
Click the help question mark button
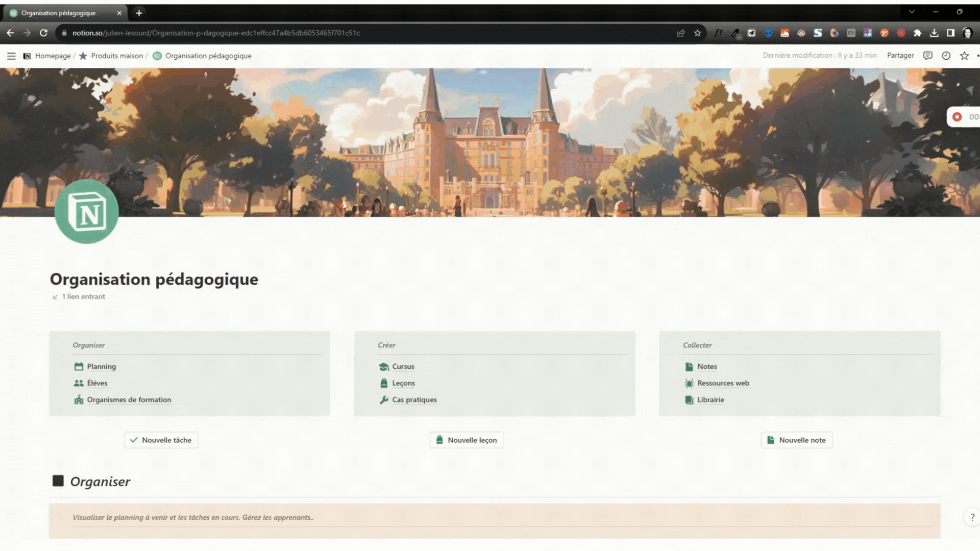coord(972,517)
